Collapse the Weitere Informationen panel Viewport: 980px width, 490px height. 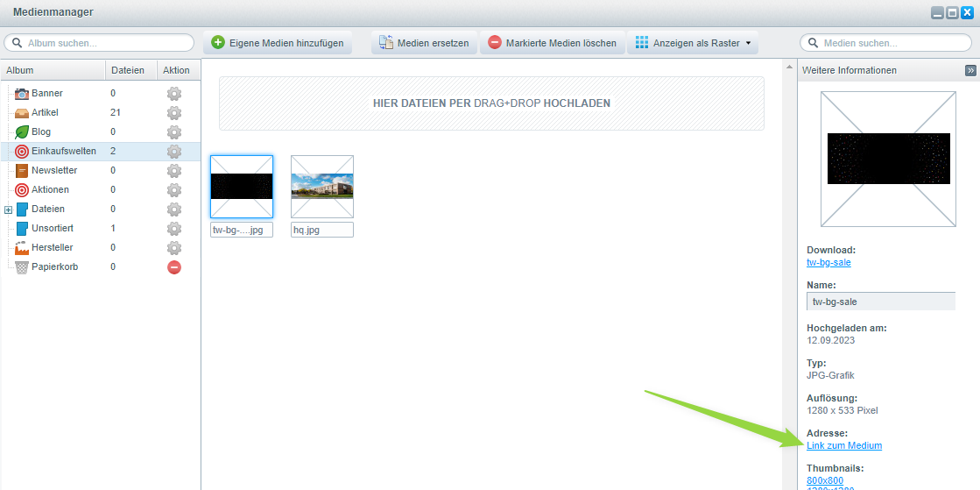970,71
